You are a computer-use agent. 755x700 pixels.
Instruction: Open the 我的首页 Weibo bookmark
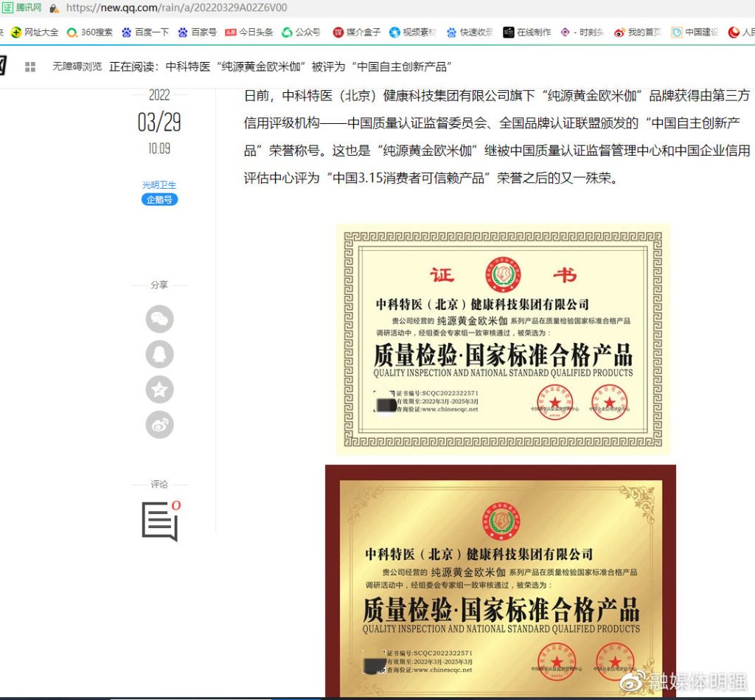tap(638, 32)
